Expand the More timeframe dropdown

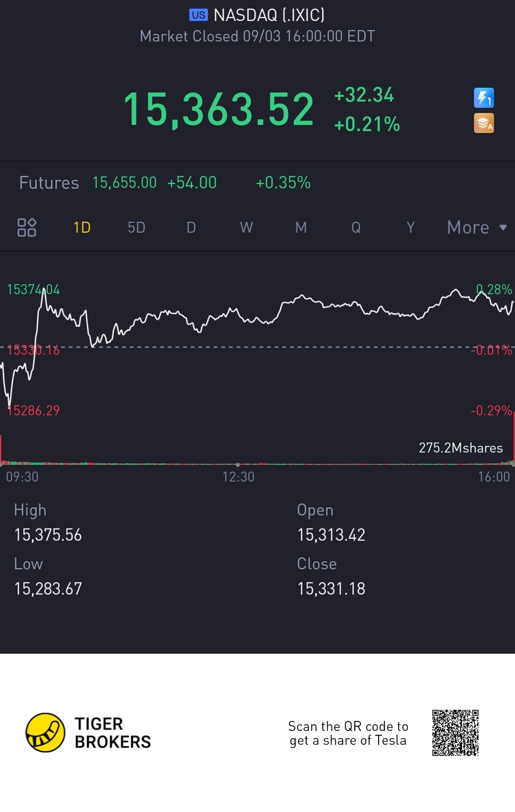pos(476,227)
